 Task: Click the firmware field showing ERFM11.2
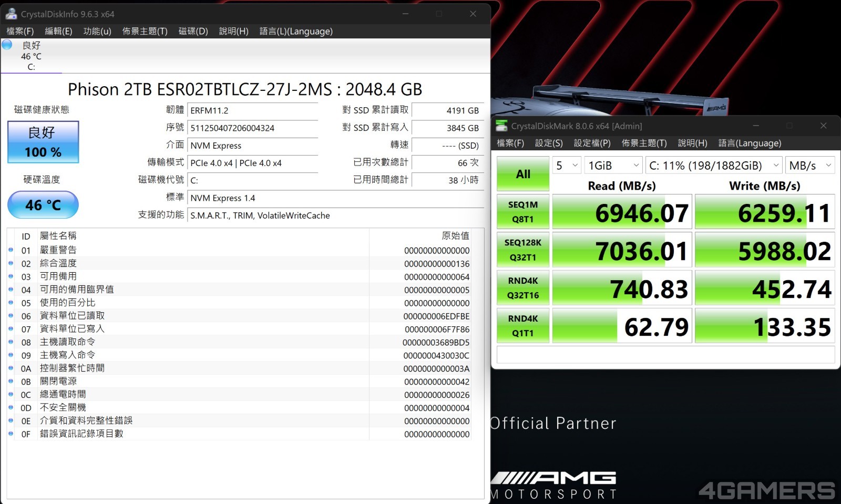[x=252, y=110]
